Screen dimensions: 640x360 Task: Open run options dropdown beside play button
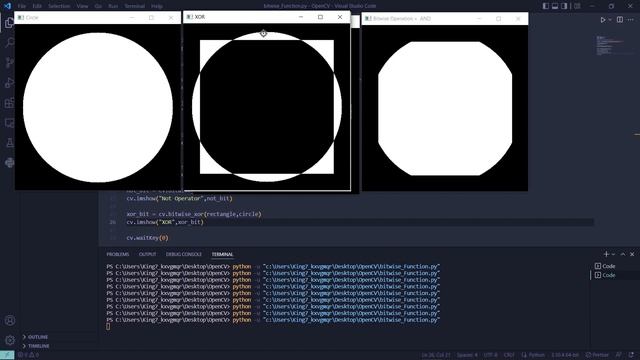pyautogui.click(x=610, y=20)
